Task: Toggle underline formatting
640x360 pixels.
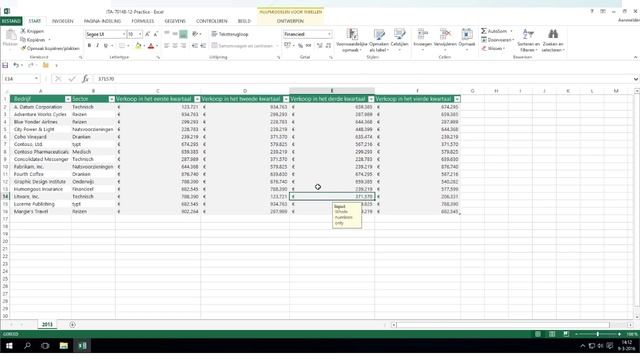Action: coord(106,46)
